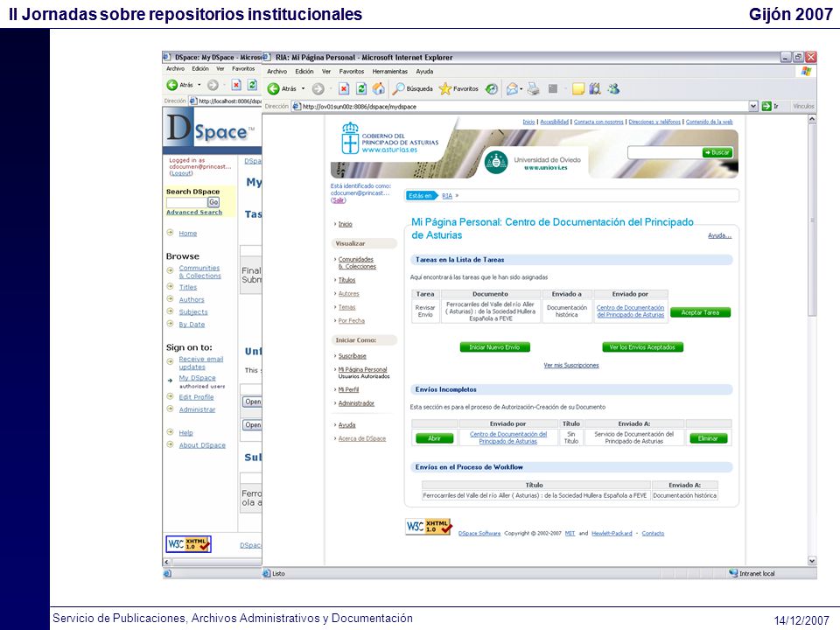Screen dimensions: 840x630
Task: Click the scroll-down arrow of RIA window scrollbar
Action: [812, 561]
